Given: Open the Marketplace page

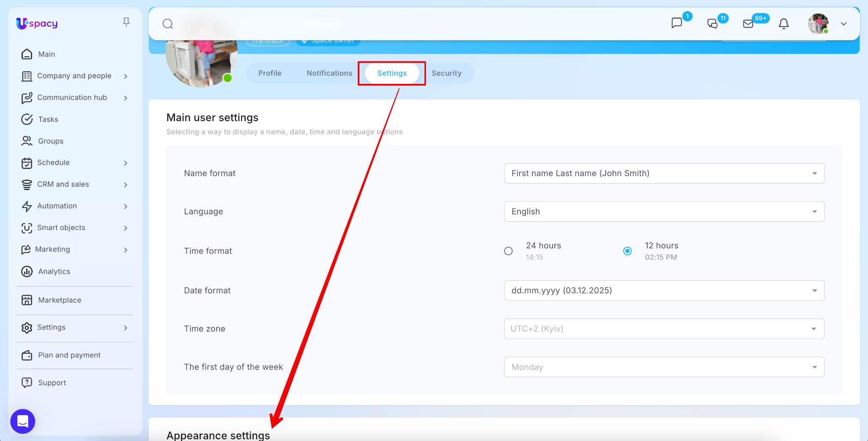Looking at the screenshot, I should [x=59, y=300].
